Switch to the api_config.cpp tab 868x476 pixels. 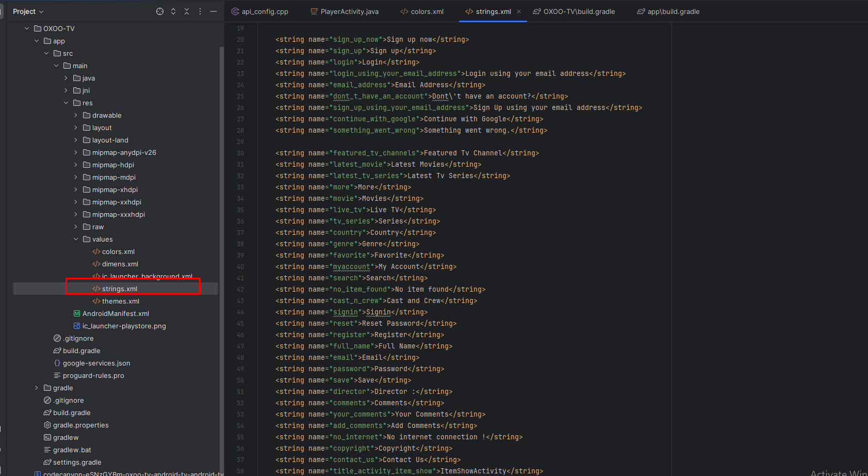coord(260,11)
